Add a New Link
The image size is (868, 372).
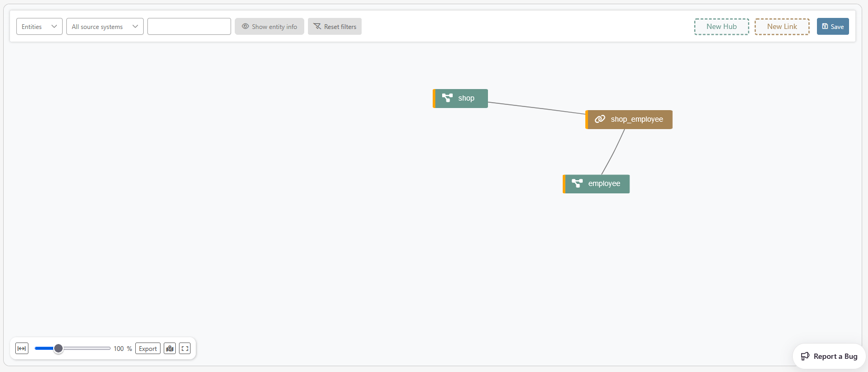pos(782,26)
